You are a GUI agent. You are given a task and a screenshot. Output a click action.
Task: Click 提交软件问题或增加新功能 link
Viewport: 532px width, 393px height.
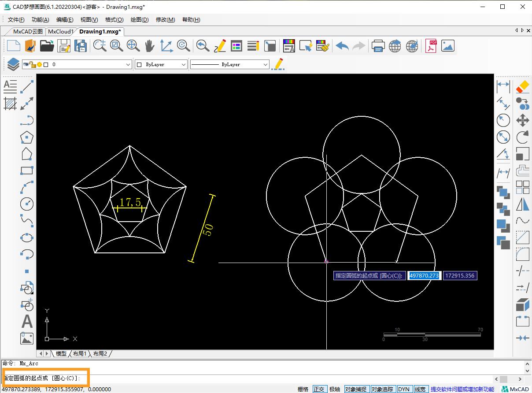(x=462, y=389)
